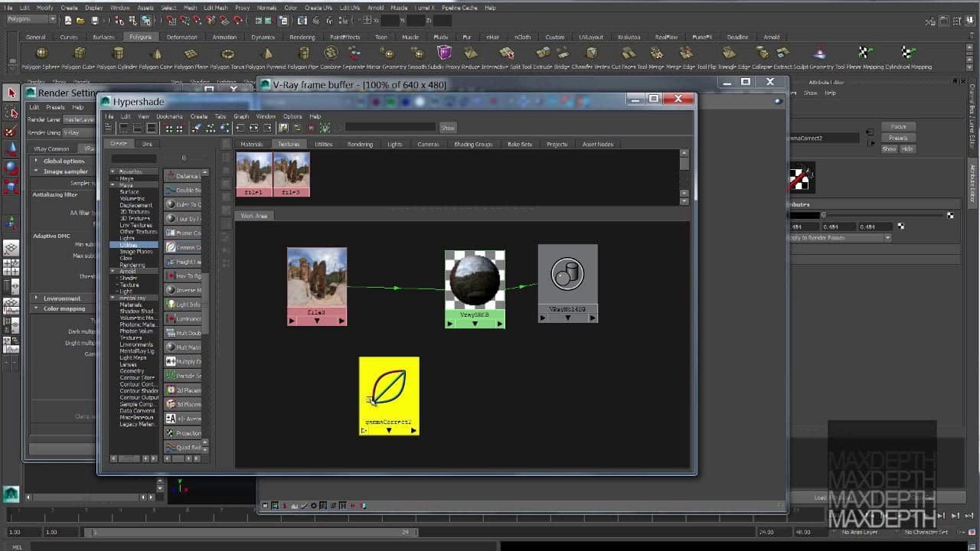Create a Polygon Sphere from the shelf
Screen dimensions: 980x551
coord(41,53)
